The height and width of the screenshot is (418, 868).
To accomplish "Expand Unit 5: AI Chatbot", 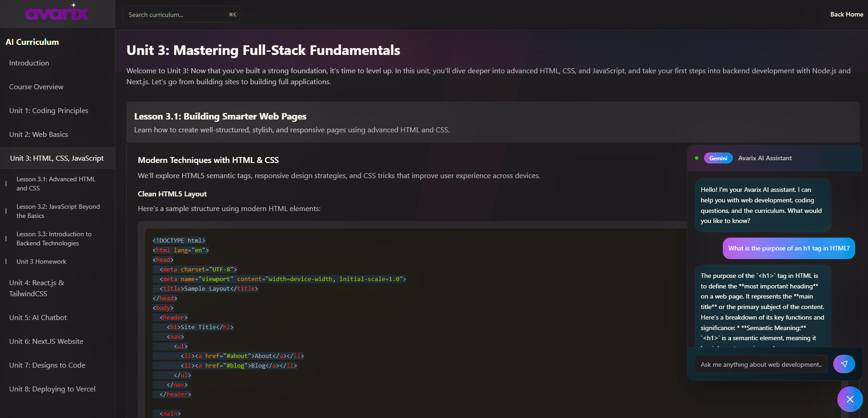I will (38, 317).
